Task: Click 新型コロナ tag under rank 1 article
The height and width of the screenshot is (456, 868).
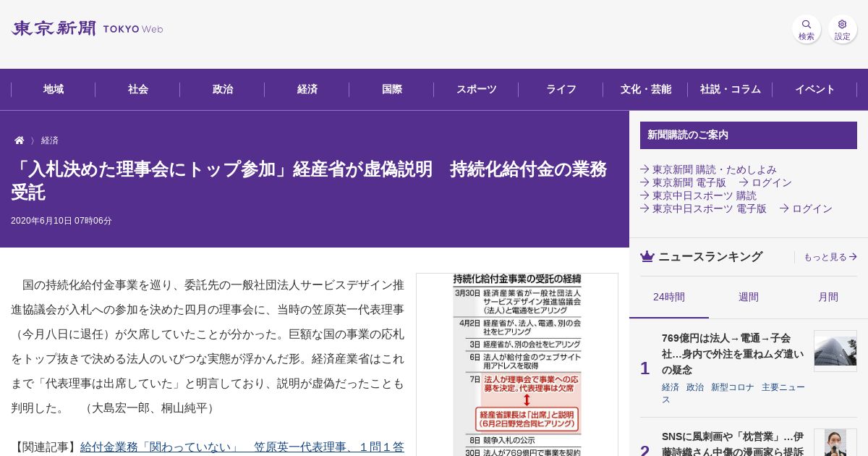Action: [x=733, y=387]
